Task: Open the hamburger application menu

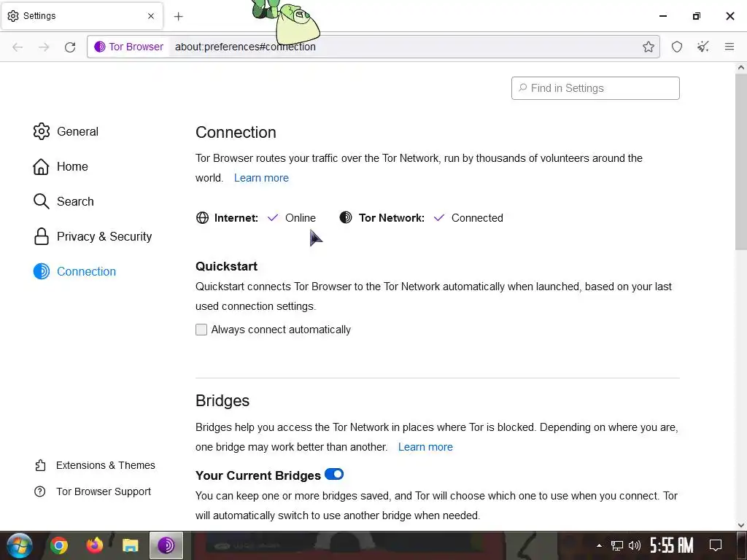Action: [729, 47]
